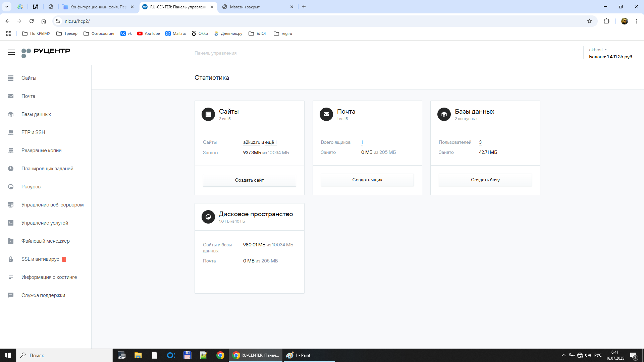Screen dimensions: 644x362
Task: Click the Почта card round envelope icon
Action: coord(326,114)
